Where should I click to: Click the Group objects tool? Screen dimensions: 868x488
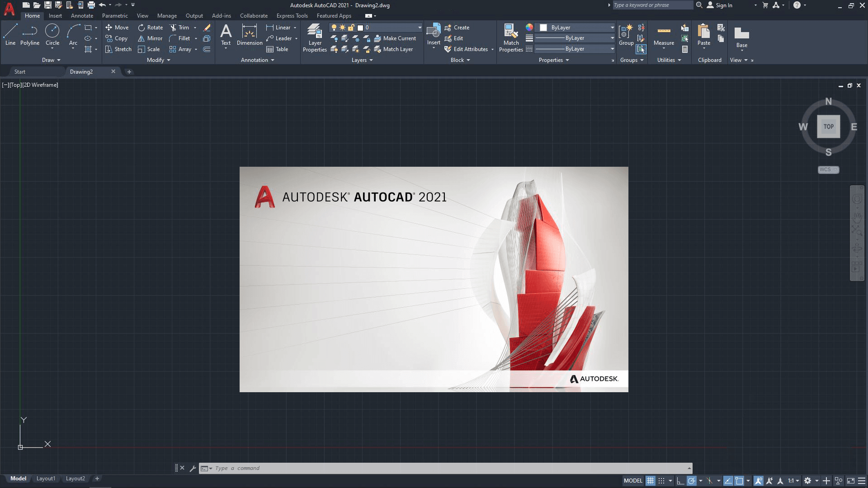click(626, 35)
